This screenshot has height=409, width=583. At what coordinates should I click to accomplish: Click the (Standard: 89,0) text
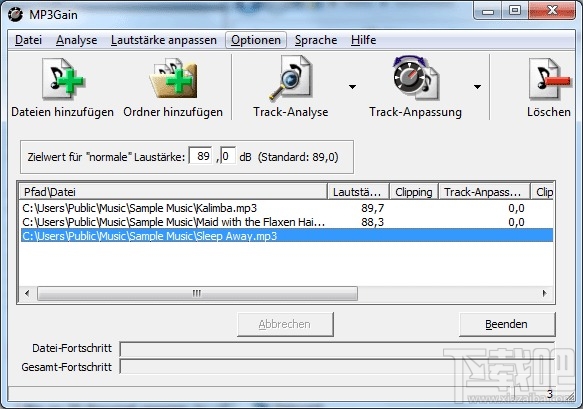[298, 157]
